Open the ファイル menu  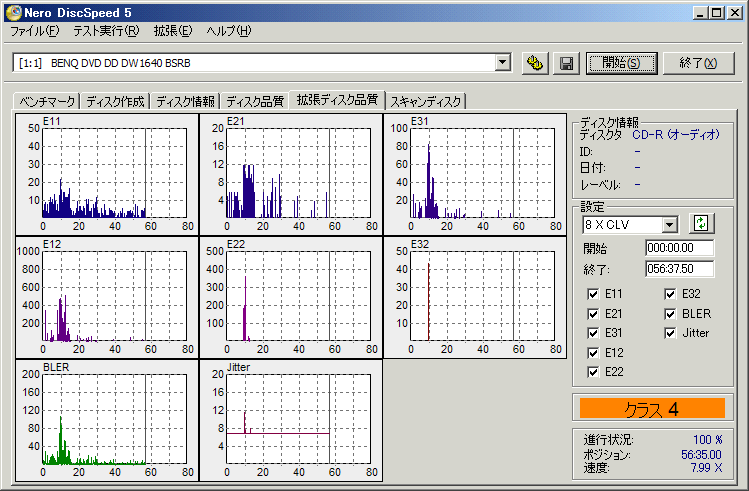click(x=34, y=31)
